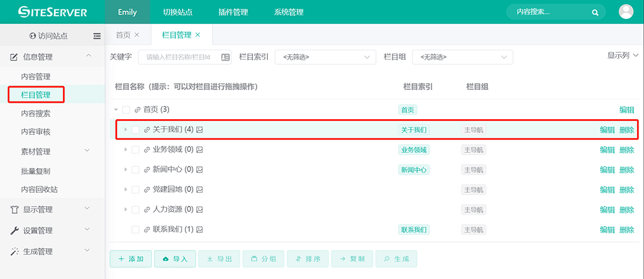Check the 关于我们 row checkbox

pos(136,130)
